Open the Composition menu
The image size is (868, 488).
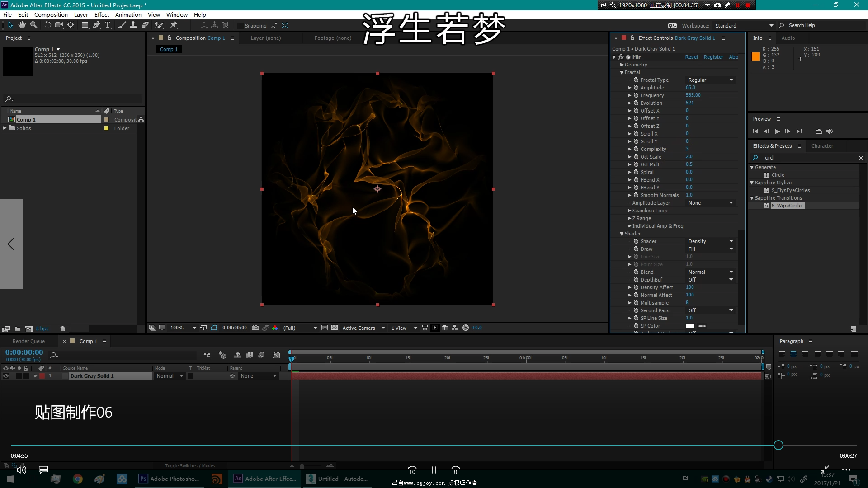pos(51,15)
